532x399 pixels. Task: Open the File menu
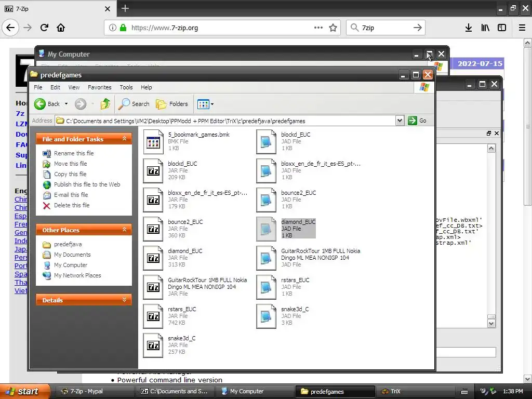[x=38, y=87]
